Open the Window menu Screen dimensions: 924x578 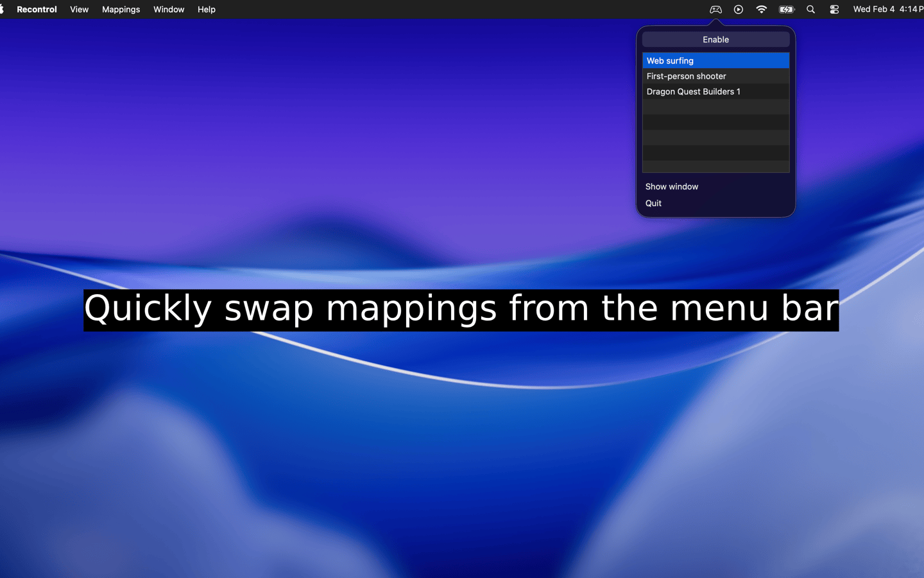point(169,9)
